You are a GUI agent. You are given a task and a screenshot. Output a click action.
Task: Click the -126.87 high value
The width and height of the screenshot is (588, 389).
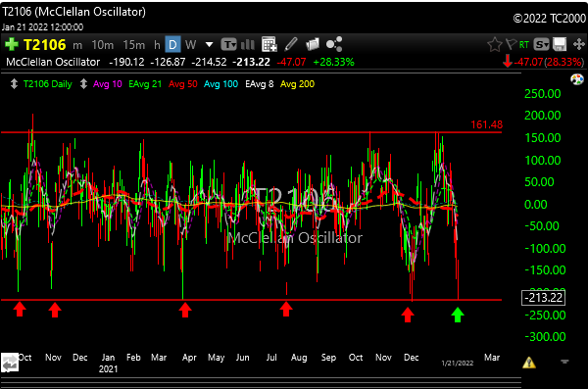pos(168,62)
